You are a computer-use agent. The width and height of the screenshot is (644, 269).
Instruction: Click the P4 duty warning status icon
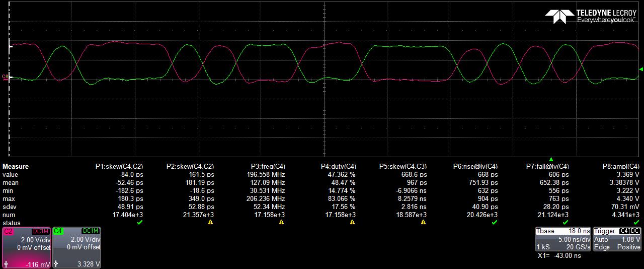pos(352,222)
